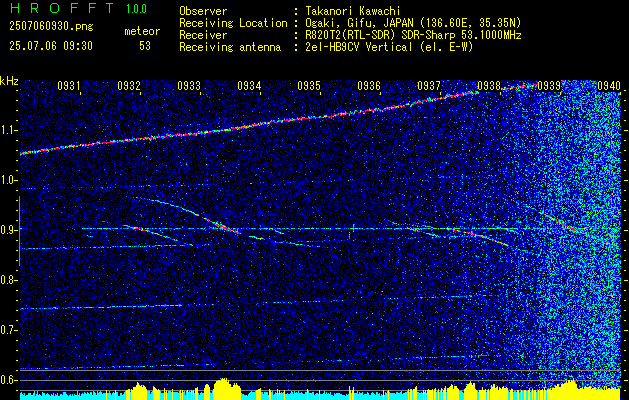Click the R820T2(RTL-SDR) SDR-Sharp frequency text

[413, 35]
